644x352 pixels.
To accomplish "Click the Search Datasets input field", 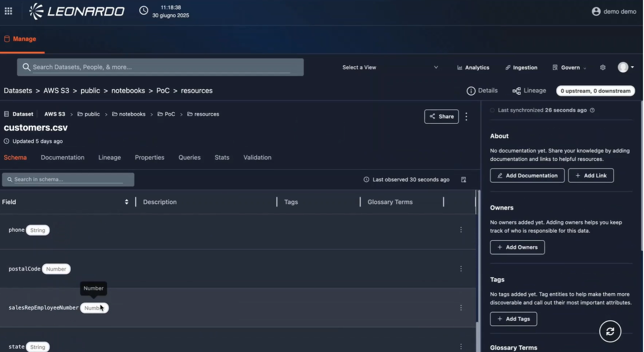I will [x=160, y=67].
